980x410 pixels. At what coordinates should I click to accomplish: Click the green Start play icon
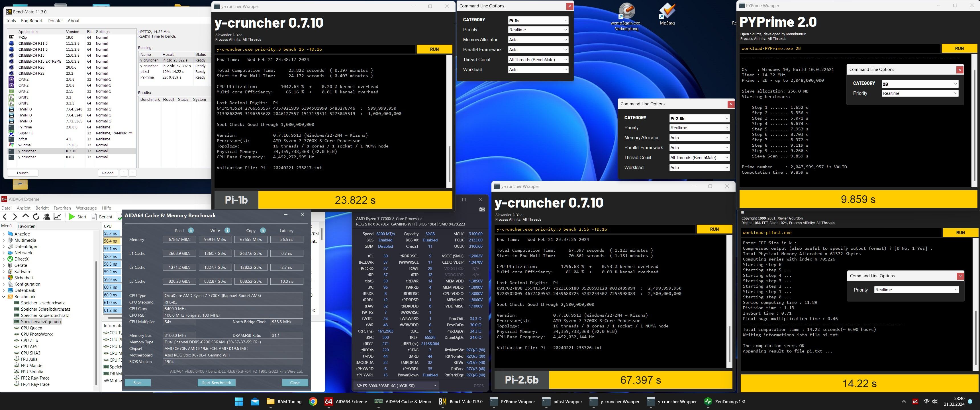[72, 217]
